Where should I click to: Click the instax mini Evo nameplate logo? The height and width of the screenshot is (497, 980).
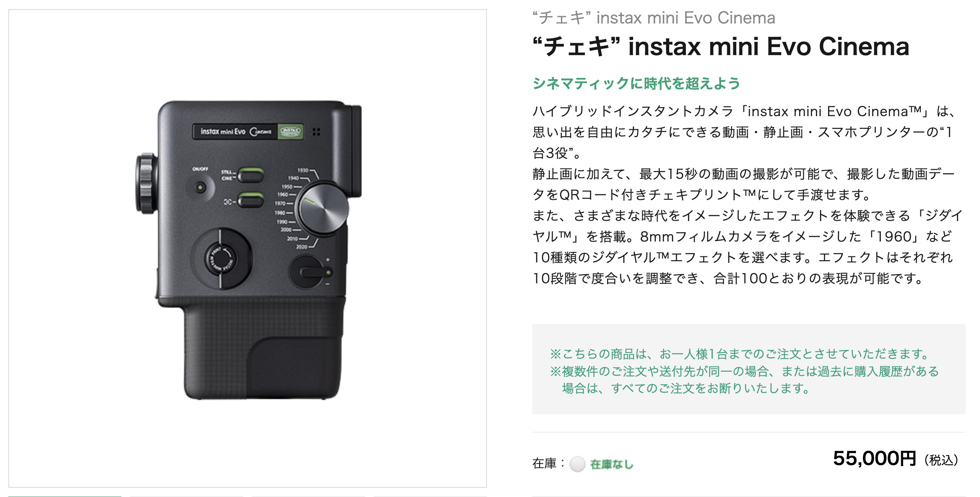[x=235, y=131]
